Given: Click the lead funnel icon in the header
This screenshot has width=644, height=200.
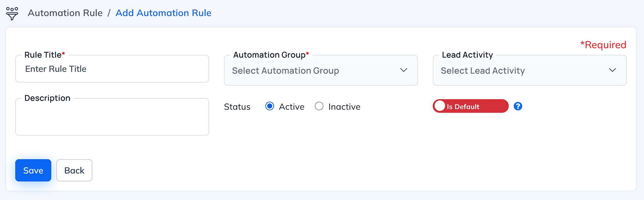Looking at the screenshot, I should 12,13.
